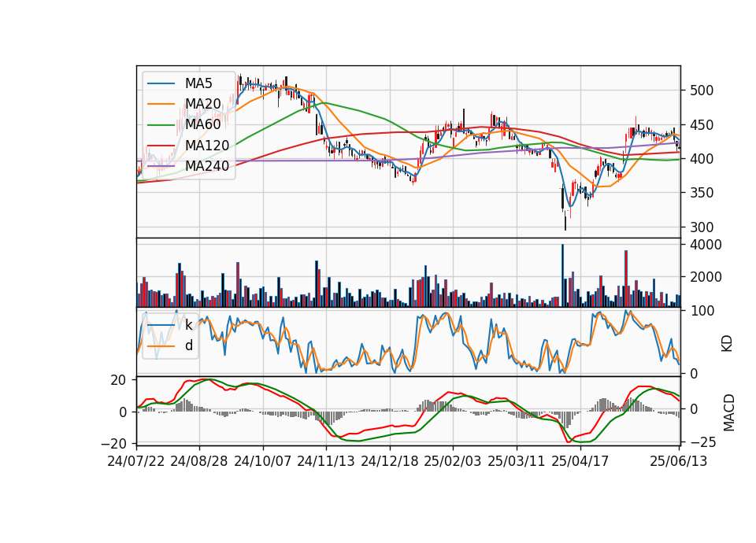Screen dimensions: 756x543
Task: Click the 4000 volume axis label
Action: tap(706, 245)
